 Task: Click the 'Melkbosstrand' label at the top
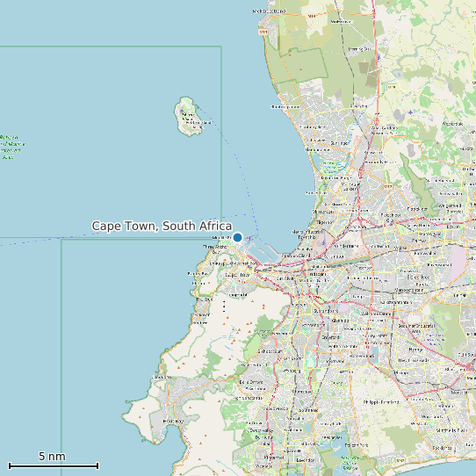pyautogui.click(x=270, y=11)
